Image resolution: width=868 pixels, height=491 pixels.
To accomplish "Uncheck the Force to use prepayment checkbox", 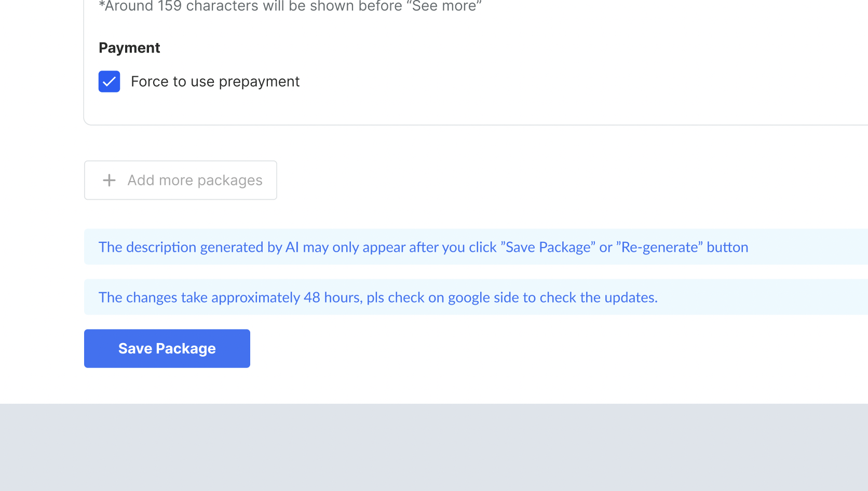I will pyautogui.click(x=109, y=81).
